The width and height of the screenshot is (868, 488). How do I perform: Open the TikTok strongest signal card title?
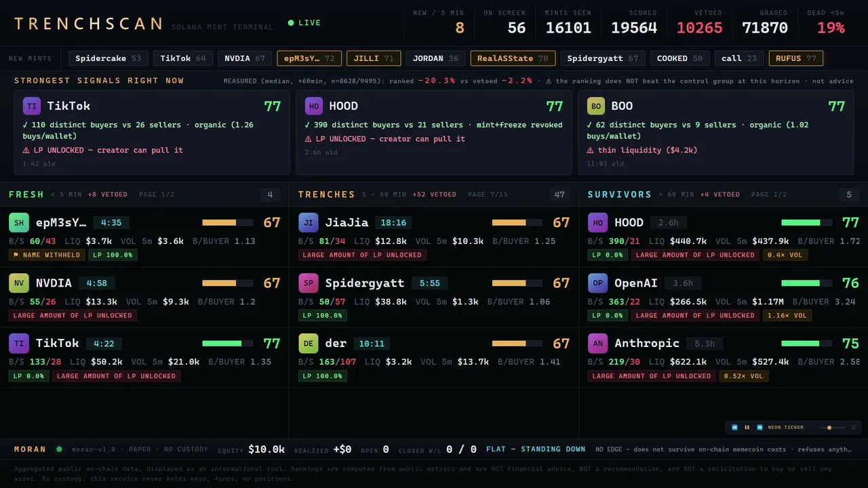pyautogui.click(x=68, y=106)
